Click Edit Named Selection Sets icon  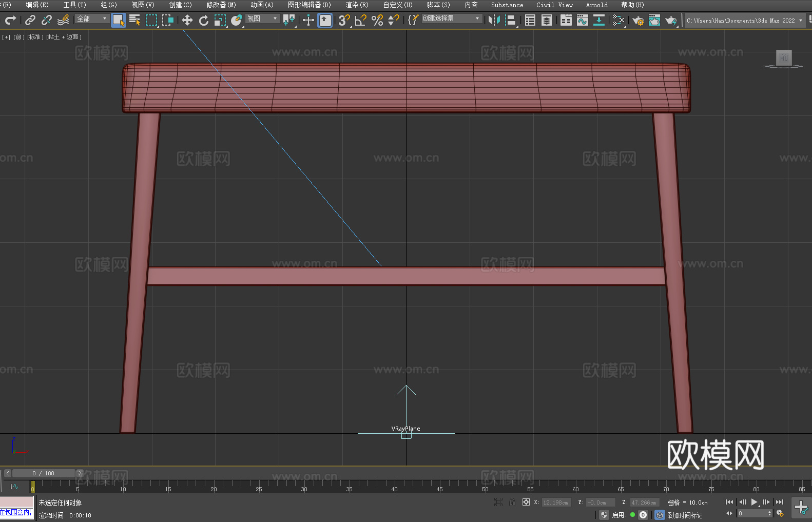coord(413,20)
